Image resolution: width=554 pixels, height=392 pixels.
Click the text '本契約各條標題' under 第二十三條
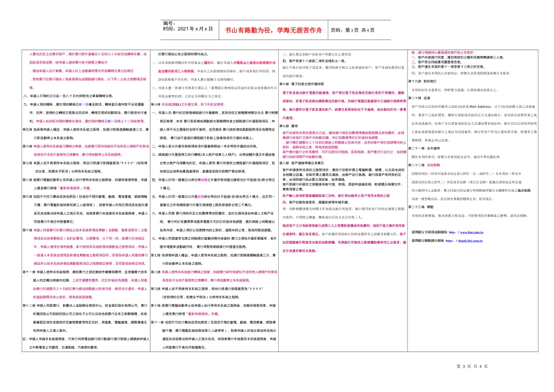click(x=423, y=215)
